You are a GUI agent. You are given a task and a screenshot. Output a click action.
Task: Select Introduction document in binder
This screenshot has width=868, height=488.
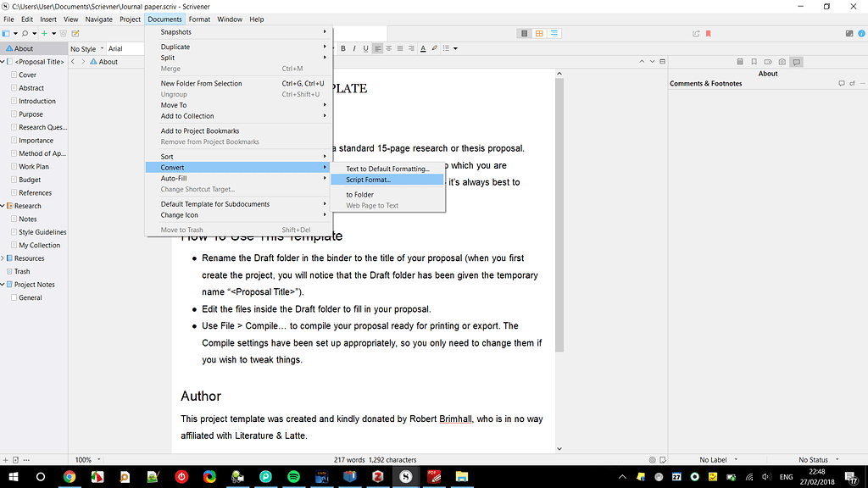37,102
